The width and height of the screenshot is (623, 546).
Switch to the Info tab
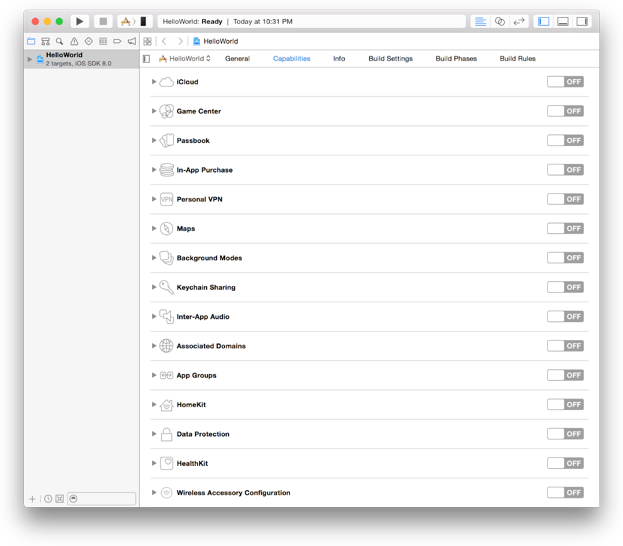(x=339, y=59)
